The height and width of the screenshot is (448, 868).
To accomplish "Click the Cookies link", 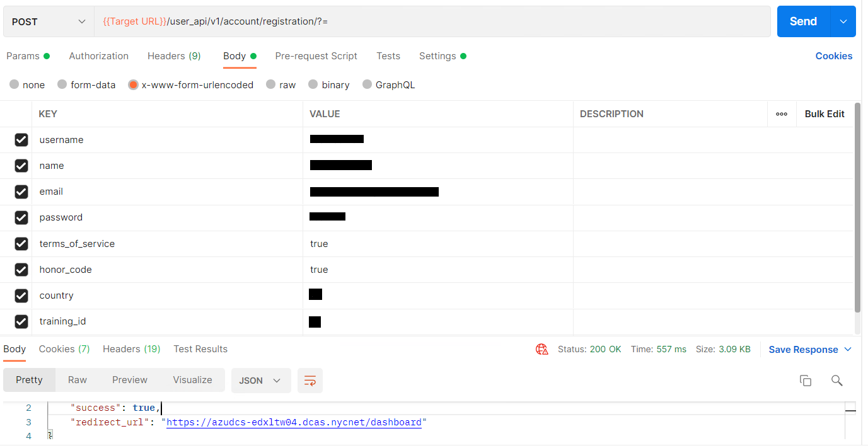I will (x=833, y=56).
